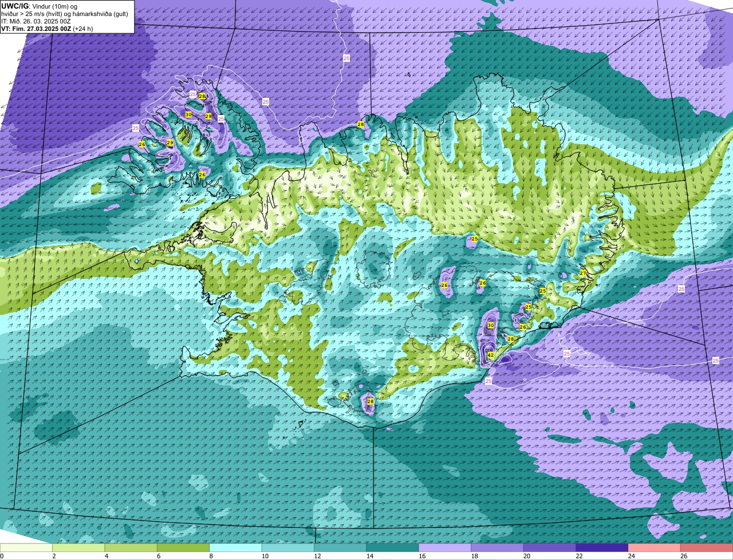This screenshot has width=733, height=560.
Task: Click the initial time "IT: Mið. 26. 03. 2025 00Z"
Action: [36, 21]
